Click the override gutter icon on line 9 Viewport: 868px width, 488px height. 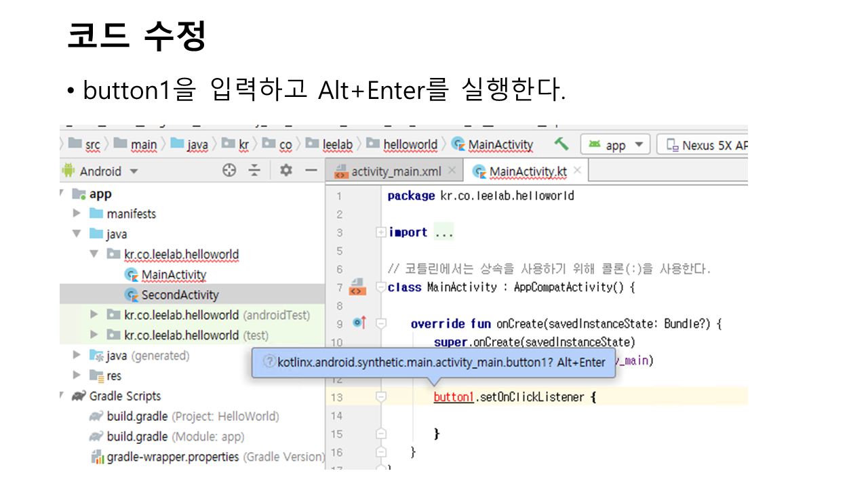(359, 323)
